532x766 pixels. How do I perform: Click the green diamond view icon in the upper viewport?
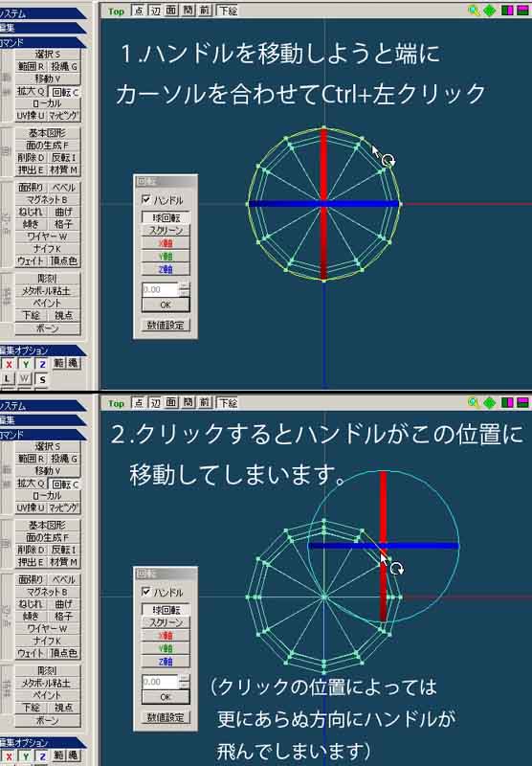pyautogui.click(x=490, y=11)
